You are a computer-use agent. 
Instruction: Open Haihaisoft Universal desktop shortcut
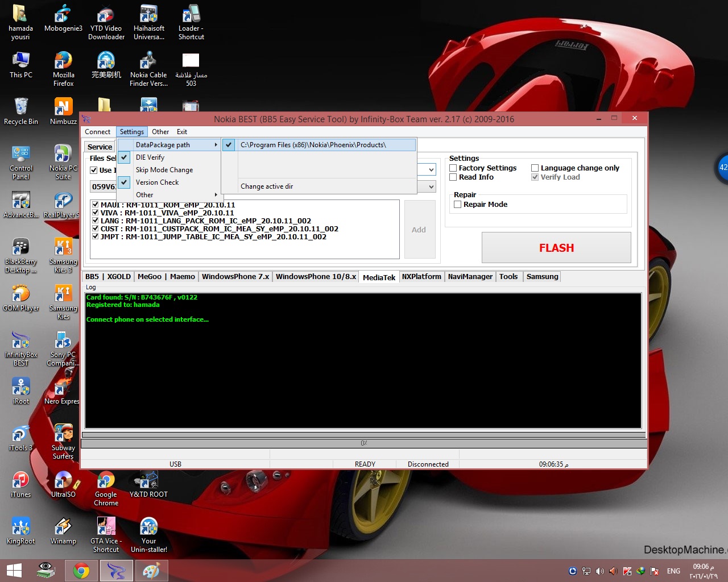[148, 23]
